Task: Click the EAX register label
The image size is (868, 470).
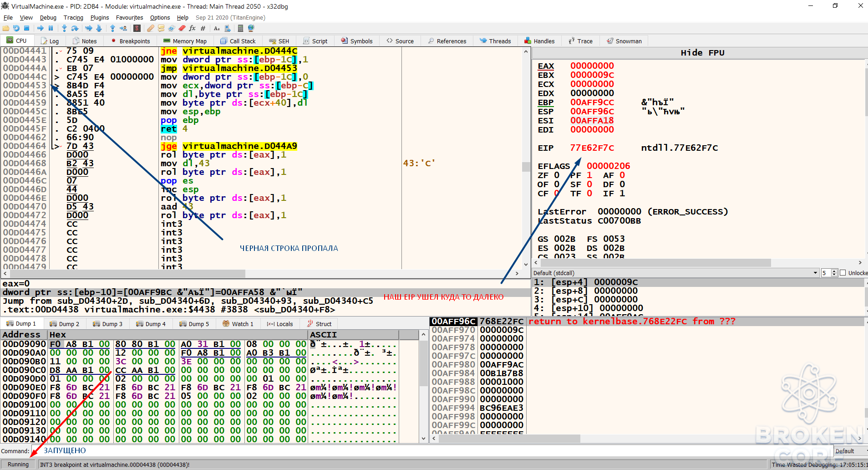Action: click(546, 66)
